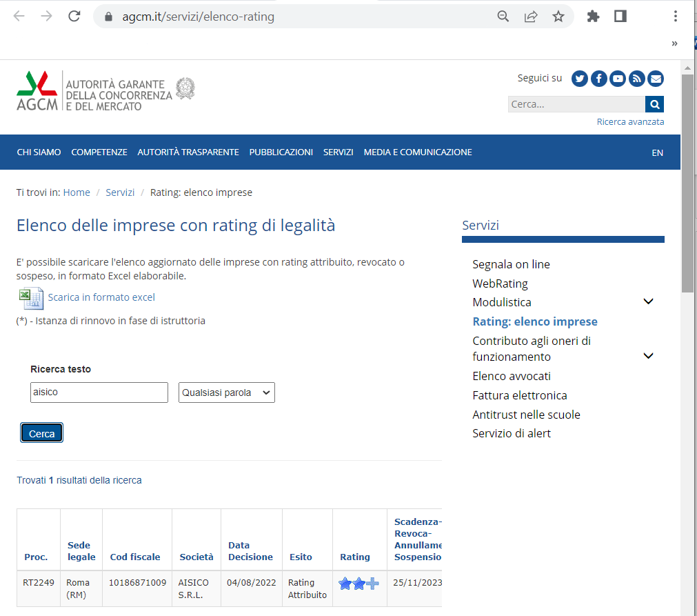Screen dimensions: 697x616
Task: Open the RSS feed icon
Action: (637, 79)
